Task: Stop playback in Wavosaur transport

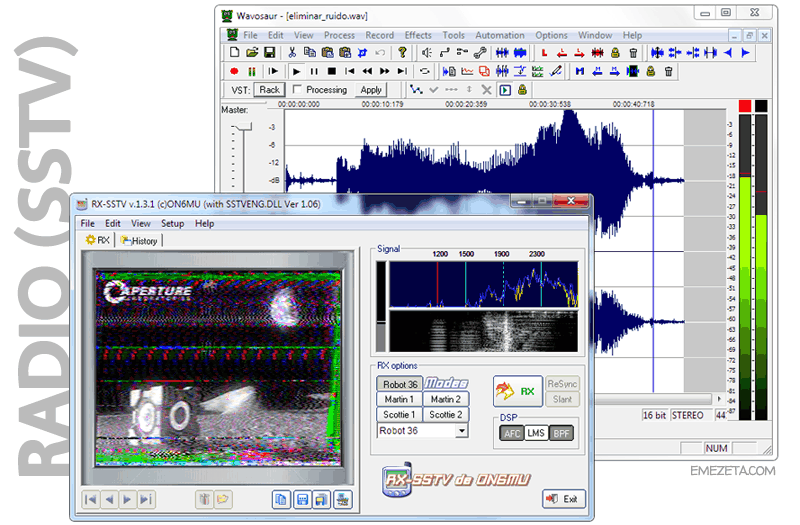Action: click(332, 71)
